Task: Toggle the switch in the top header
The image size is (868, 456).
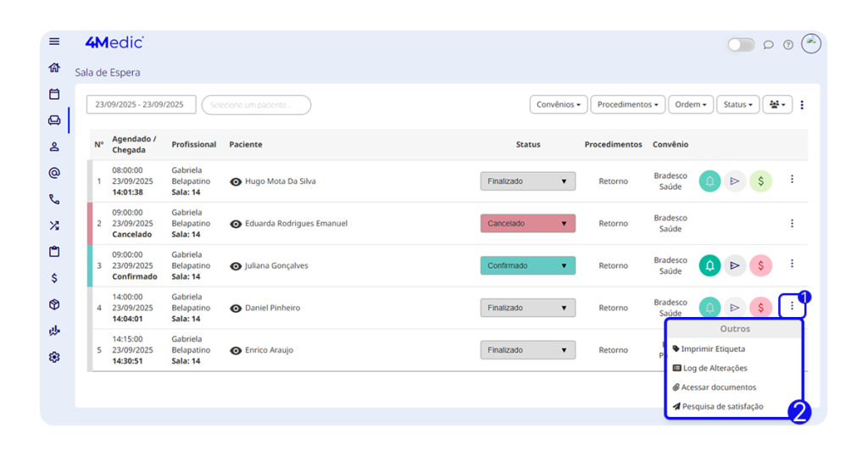Action: coord(741,45)
